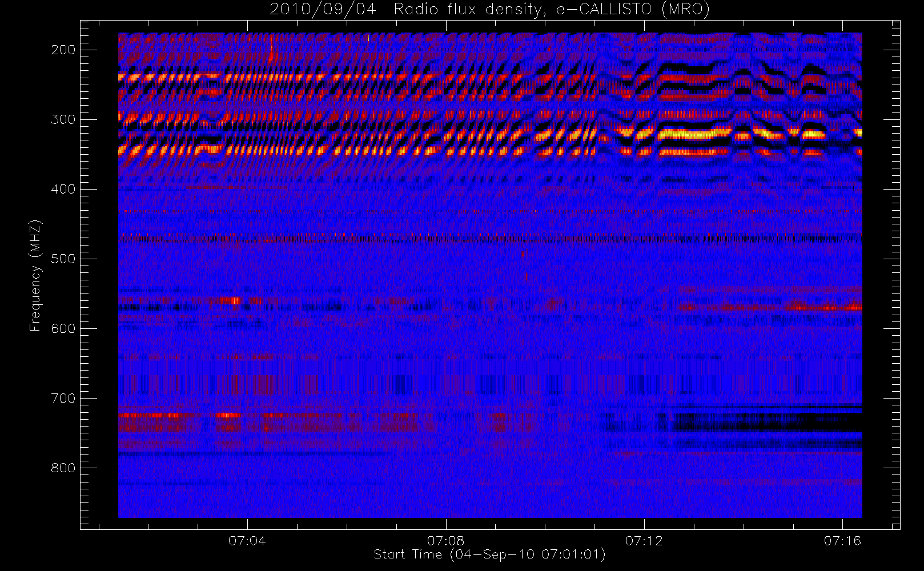Click the 400 frequency tick label
The image size is (924, 571).
click(63, 189)
